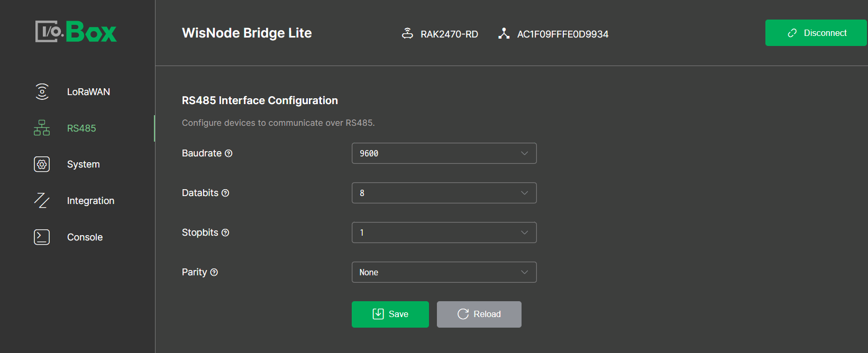Screen dimensions: 868x353
Task: Click the Parity field label
Action: pyautogui.click(x=194, y=272)
